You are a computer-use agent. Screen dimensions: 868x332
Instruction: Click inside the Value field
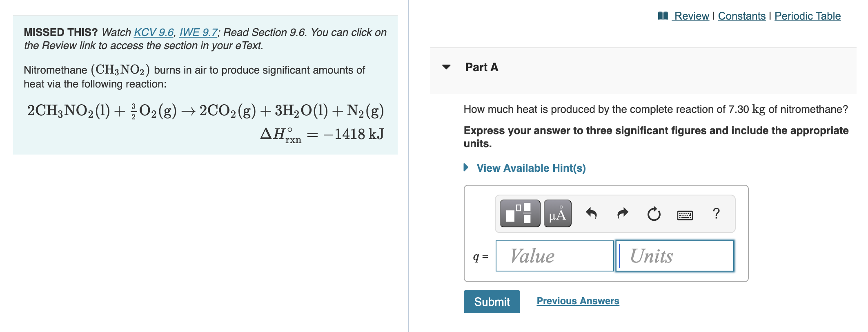[x=554, y=256]
